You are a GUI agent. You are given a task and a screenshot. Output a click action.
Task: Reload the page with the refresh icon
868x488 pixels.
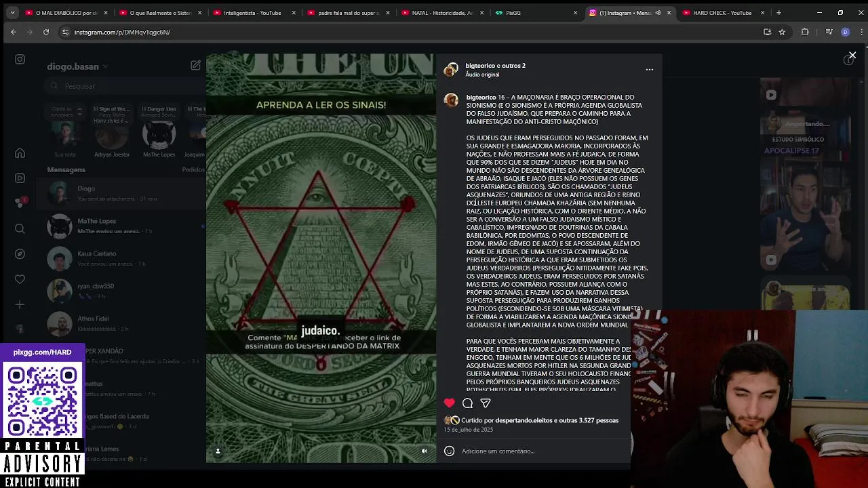[x=46, y=32]
